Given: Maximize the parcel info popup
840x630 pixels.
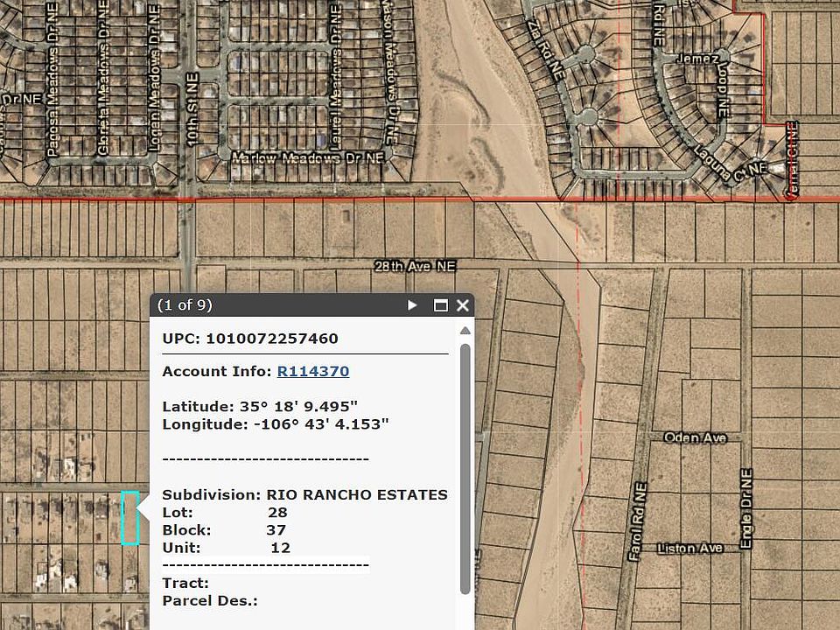Looking at the screenshot, I should 441,305.
